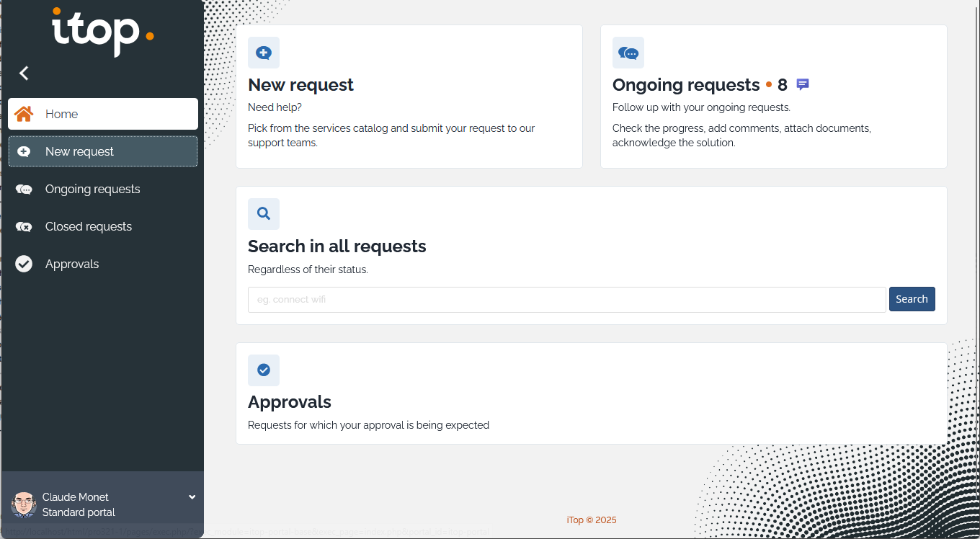Click the New request tile's plus bubble icon
This screenshot has width=980, height=539.
point(264,53)
